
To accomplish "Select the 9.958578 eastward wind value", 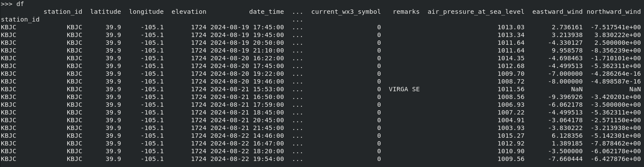I will (x=567, y=50).
